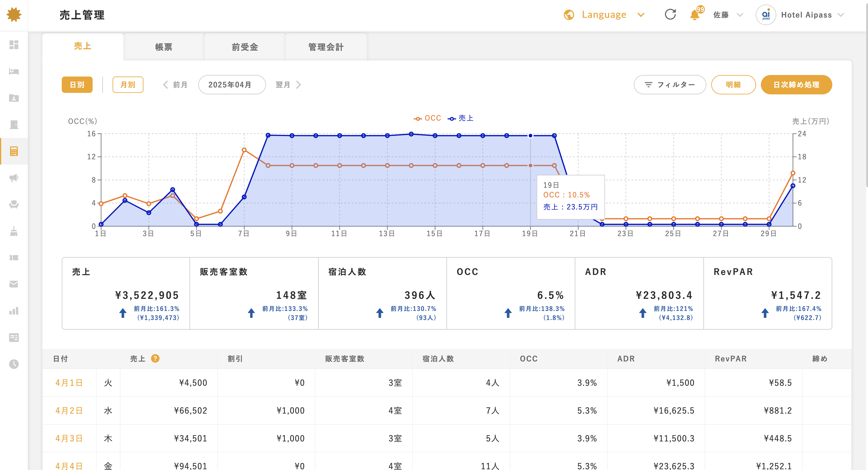The height and width of the screenshot is (470, 868).
Task: Click the 4月2日 date link
Action: 69,410
